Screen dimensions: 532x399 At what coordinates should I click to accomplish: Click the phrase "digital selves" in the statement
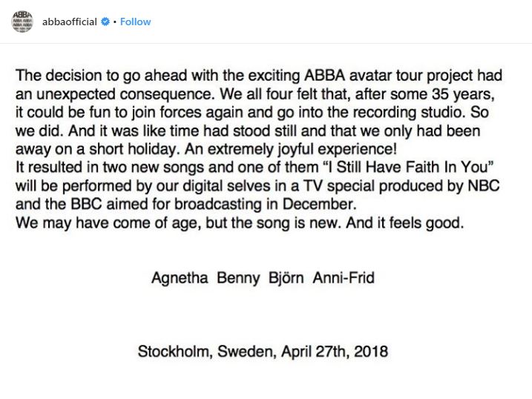pyautogui.click(x=227, y=185)
